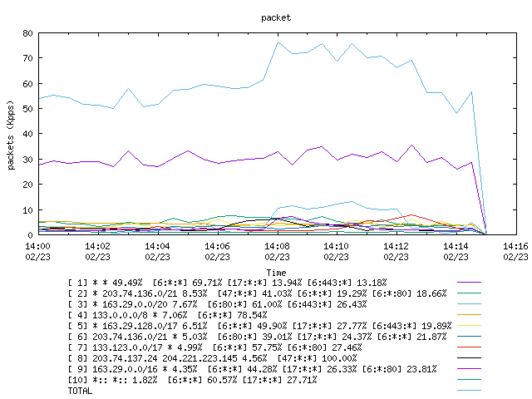Click purple series peak near 14:12:30
Viewport: 532px width, 399px height.
412,145
